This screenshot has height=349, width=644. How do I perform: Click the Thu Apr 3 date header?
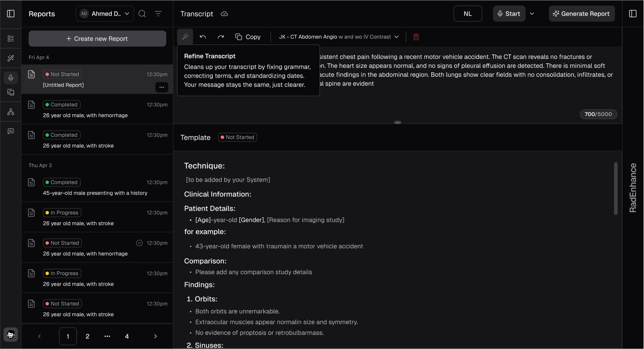[40, 166]
